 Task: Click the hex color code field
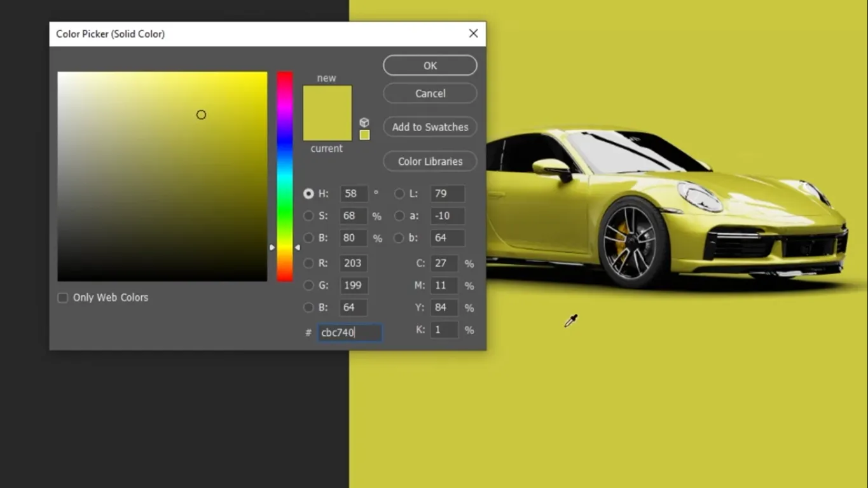(350, 333)
